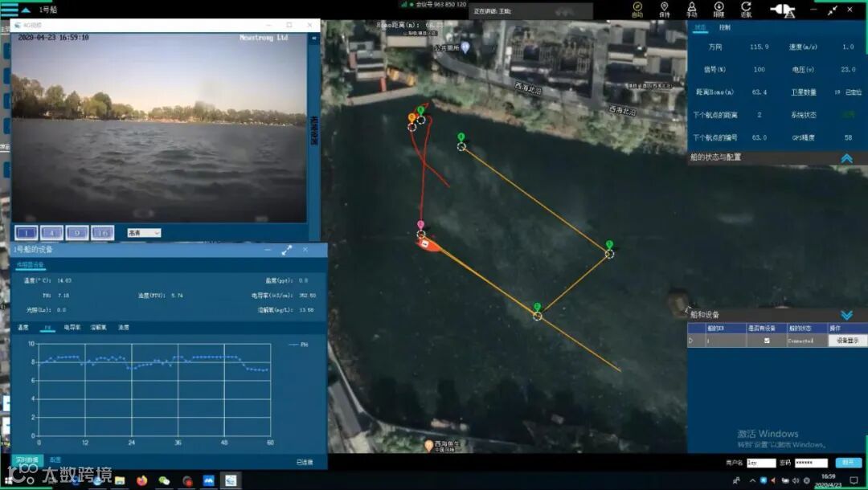Select the 浊度 chart tab
Screen dimensions: 868x490
124,328
